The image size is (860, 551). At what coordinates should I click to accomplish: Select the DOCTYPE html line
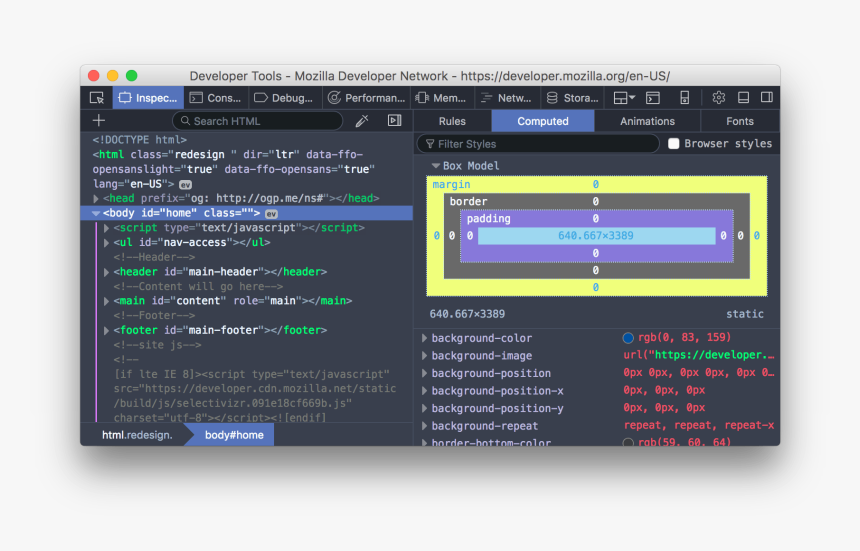(139, 140)
